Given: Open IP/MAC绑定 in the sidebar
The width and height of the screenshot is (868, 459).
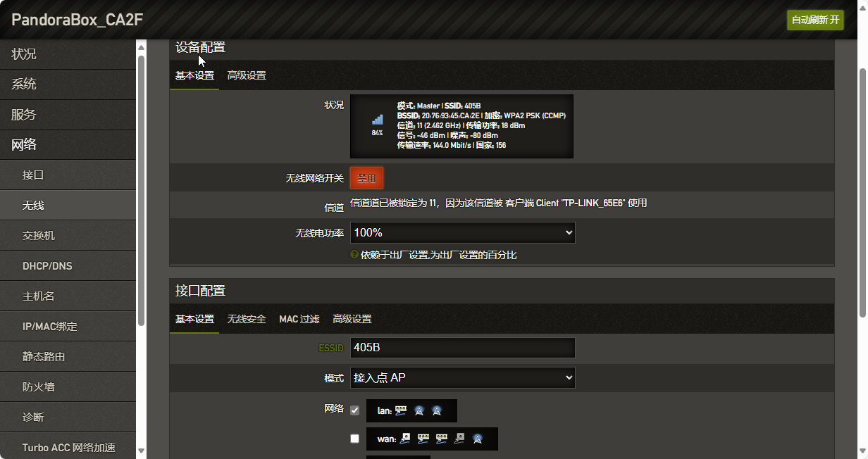Looking at the screenshot, I should click(x=68, y=327).
